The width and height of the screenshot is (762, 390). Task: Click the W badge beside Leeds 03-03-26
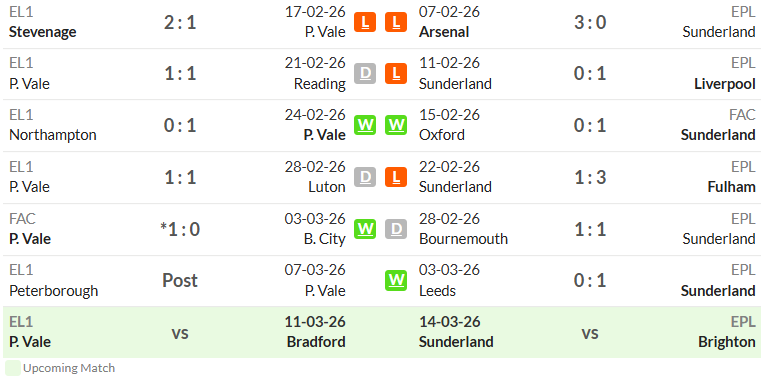(396, 280)
